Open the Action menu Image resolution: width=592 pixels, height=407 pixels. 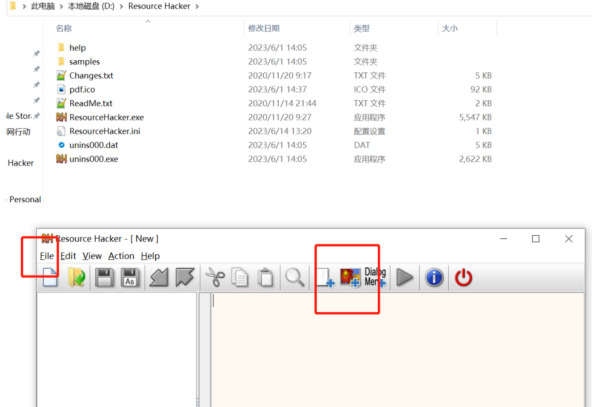121,256
